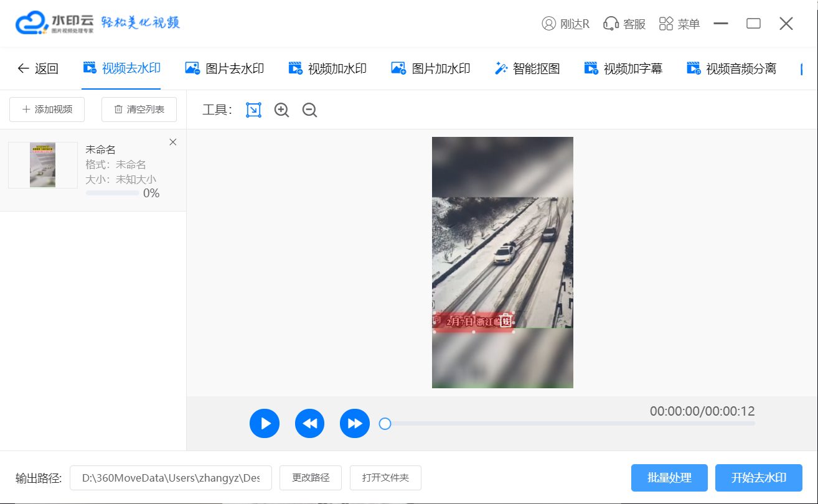
Task: Click the 添加视频 button
Action: pyautogui.click(x=47, y=110)
